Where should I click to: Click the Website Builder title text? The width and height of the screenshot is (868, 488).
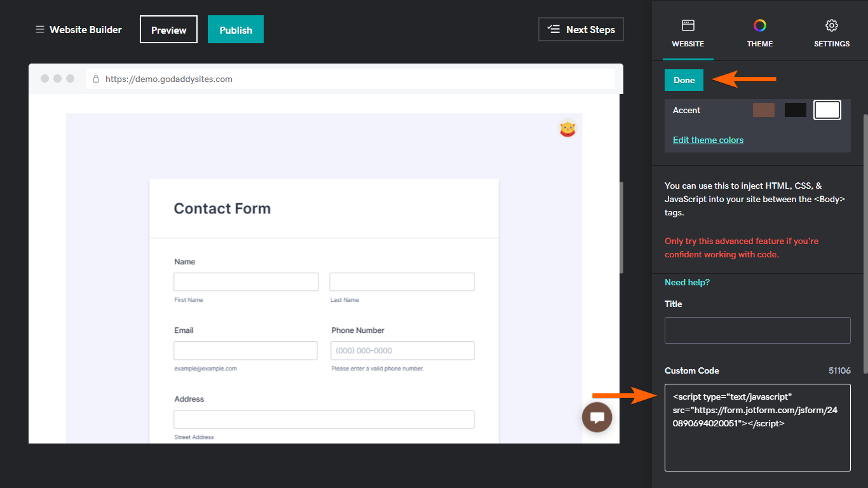point(86,30)
